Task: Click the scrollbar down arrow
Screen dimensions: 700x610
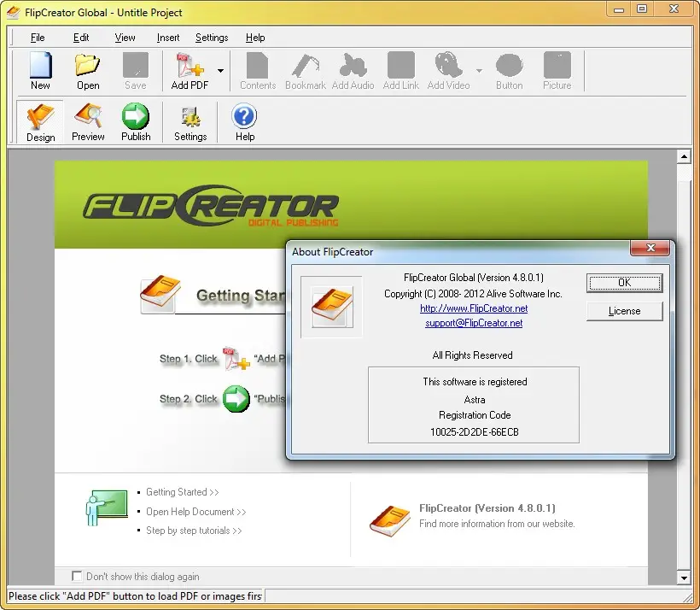Action: point(684,578)
